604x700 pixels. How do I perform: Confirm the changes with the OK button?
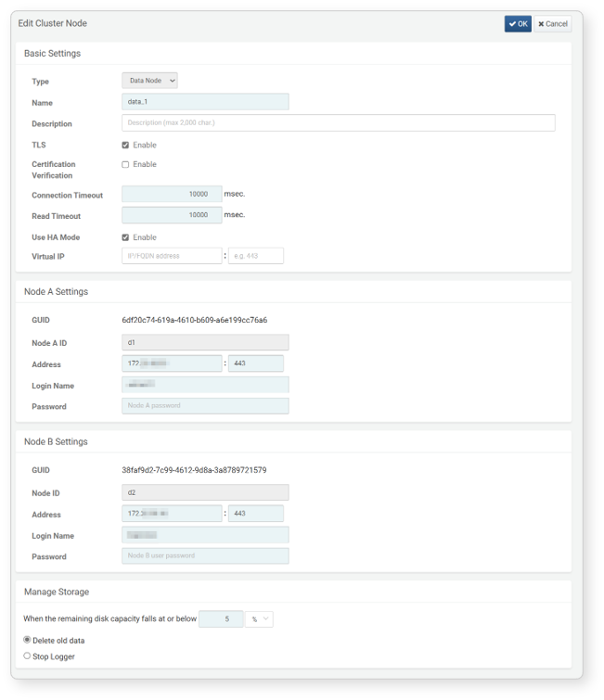coord(518,24)
